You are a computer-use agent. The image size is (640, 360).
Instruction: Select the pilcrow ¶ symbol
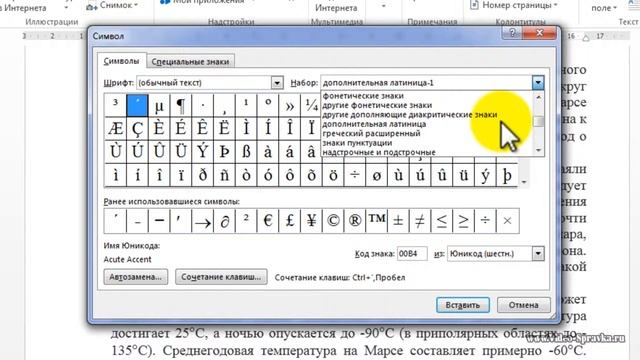(x=180, y=105)
